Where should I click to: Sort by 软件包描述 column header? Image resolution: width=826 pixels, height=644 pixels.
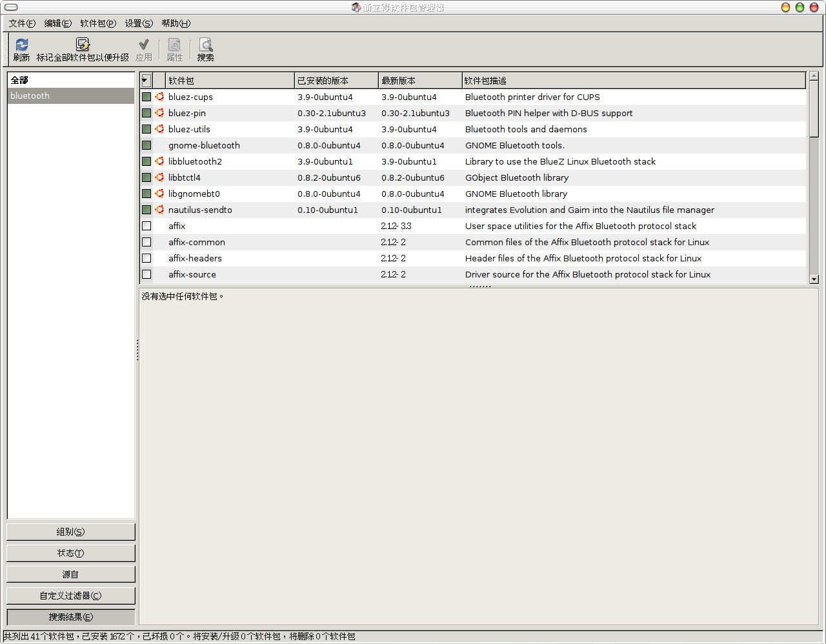click(634, 81)
